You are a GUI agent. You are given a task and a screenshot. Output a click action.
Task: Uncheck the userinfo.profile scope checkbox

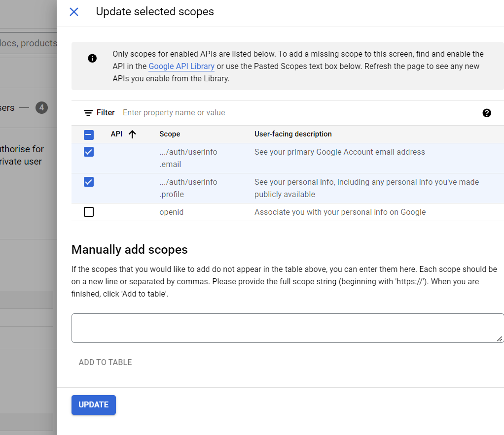pyautogui.click(x=89, y=182)
